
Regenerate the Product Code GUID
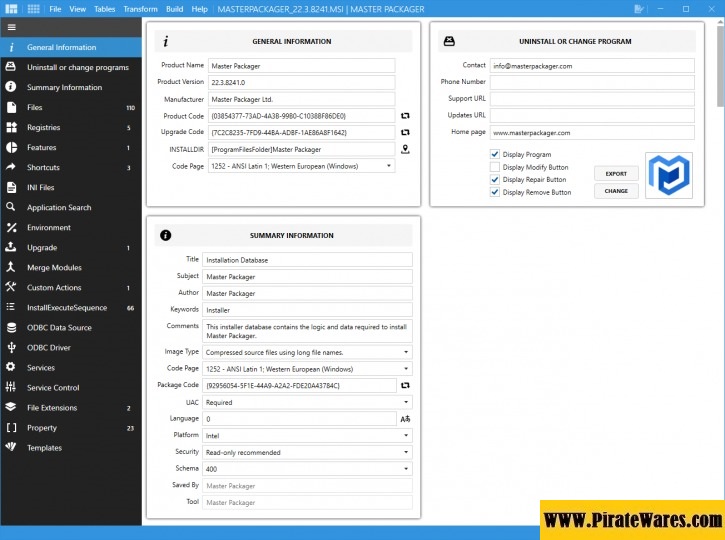(405, 116)
